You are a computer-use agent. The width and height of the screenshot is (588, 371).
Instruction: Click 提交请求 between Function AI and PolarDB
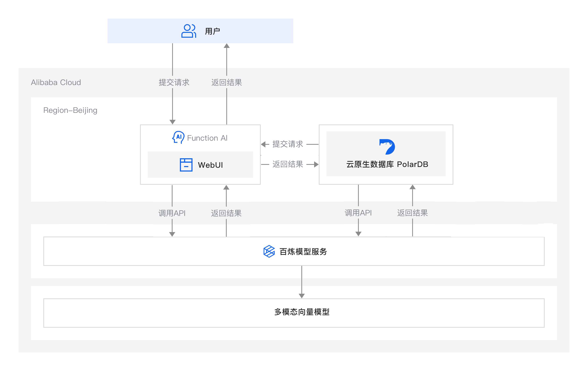pyautogui.click(x=288, y=144)
